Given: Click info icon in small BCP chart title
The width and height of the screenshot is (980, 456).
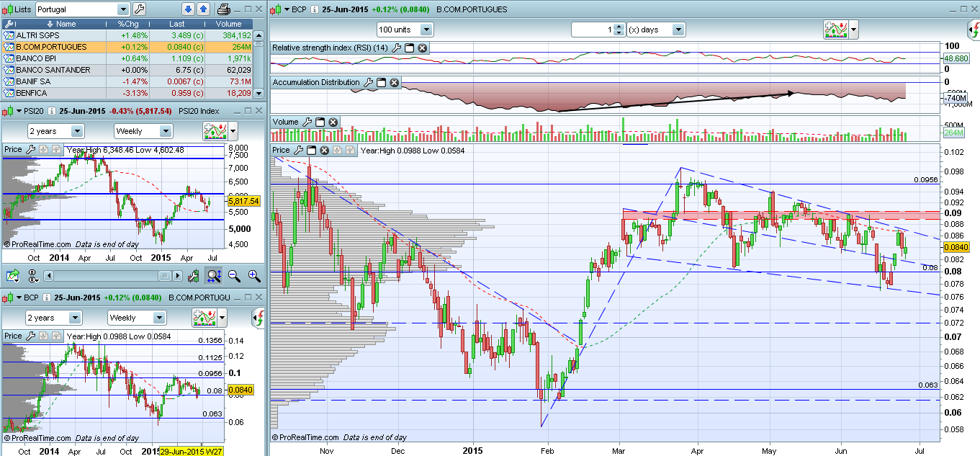Looking at the screenshot, I should point(45,297).
